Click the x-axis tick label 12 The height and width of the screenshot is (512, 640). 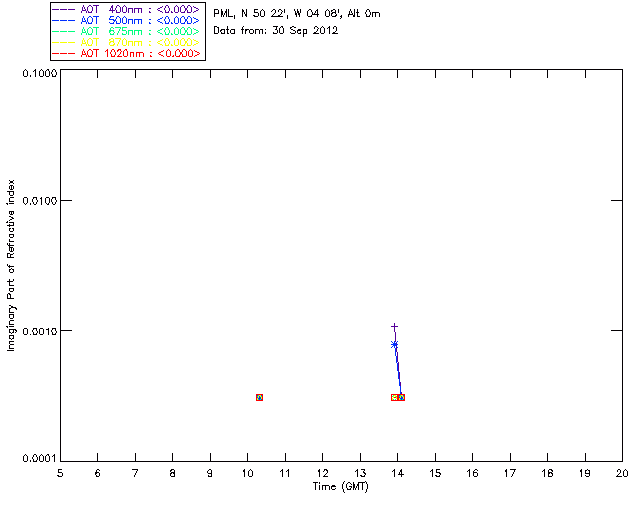click(x=322, y=473)
